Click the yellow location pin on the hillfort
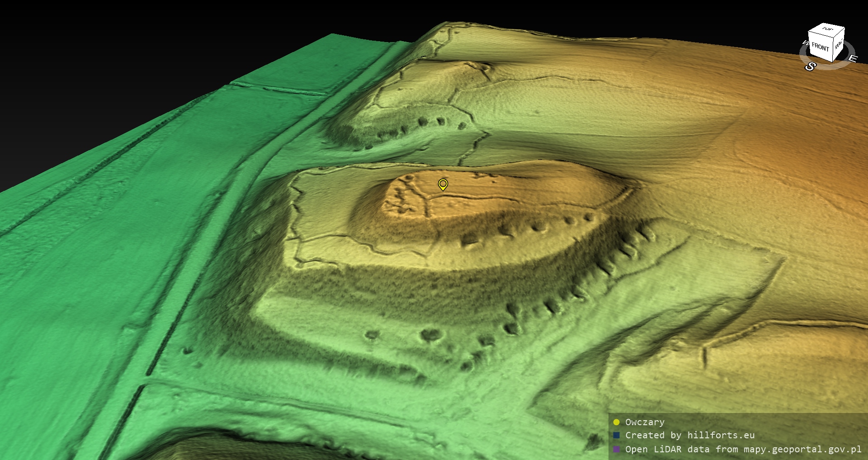The width and height of the screenshot is (868, 460). 443,184
